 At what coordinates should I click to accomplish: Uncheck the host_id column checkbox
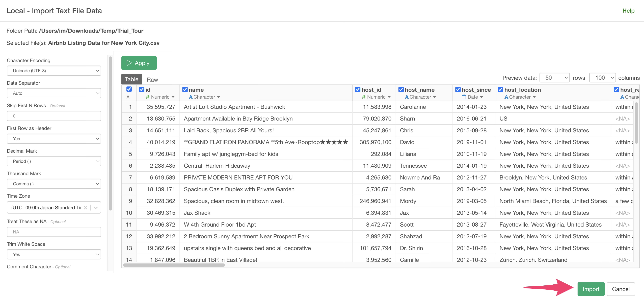tap(358, 89)
